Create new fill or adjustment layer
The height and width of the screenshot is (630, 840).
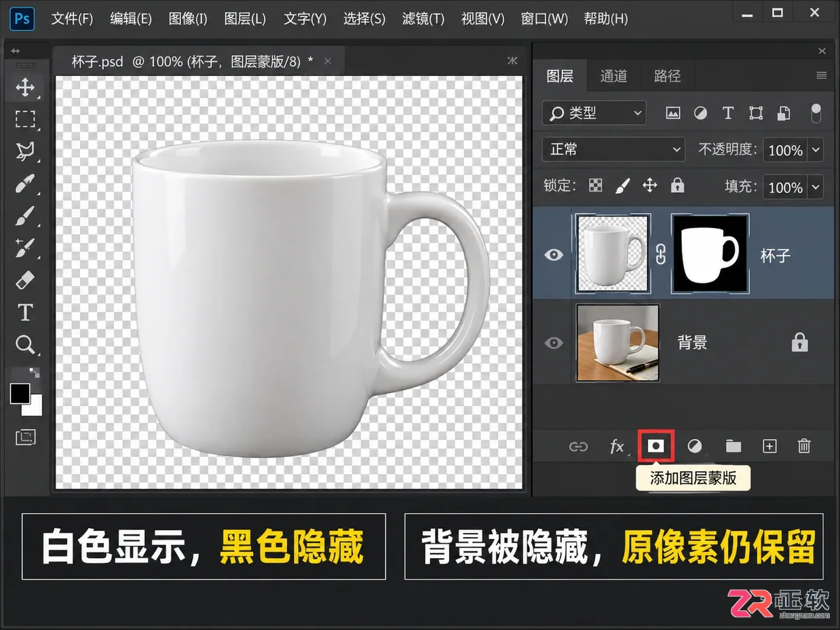pyautogui.click(x=695, y=446)
